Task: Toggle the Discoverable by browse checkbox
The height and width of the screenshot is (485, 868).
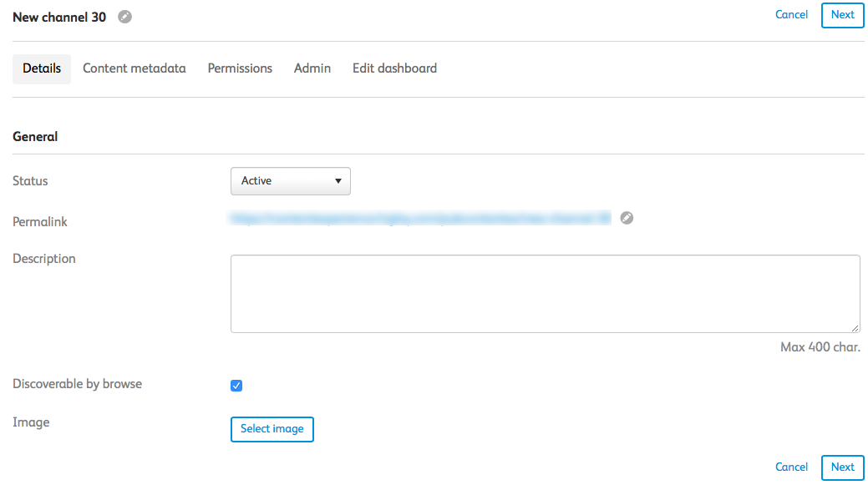Action: click(x=236, y=386)
